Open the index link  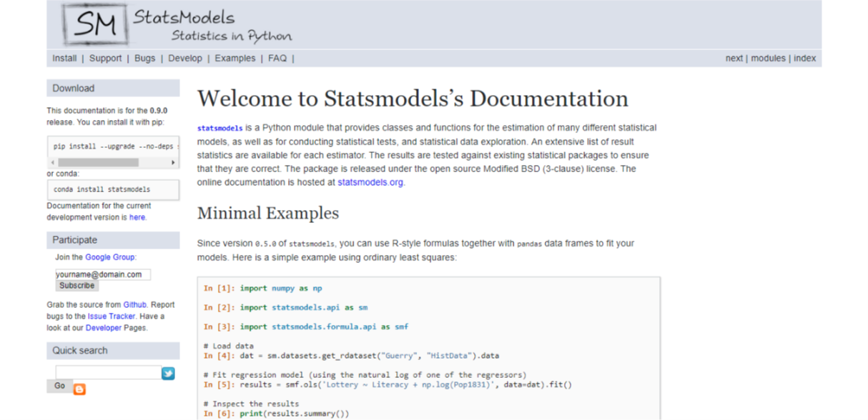(x=804, y=58)
